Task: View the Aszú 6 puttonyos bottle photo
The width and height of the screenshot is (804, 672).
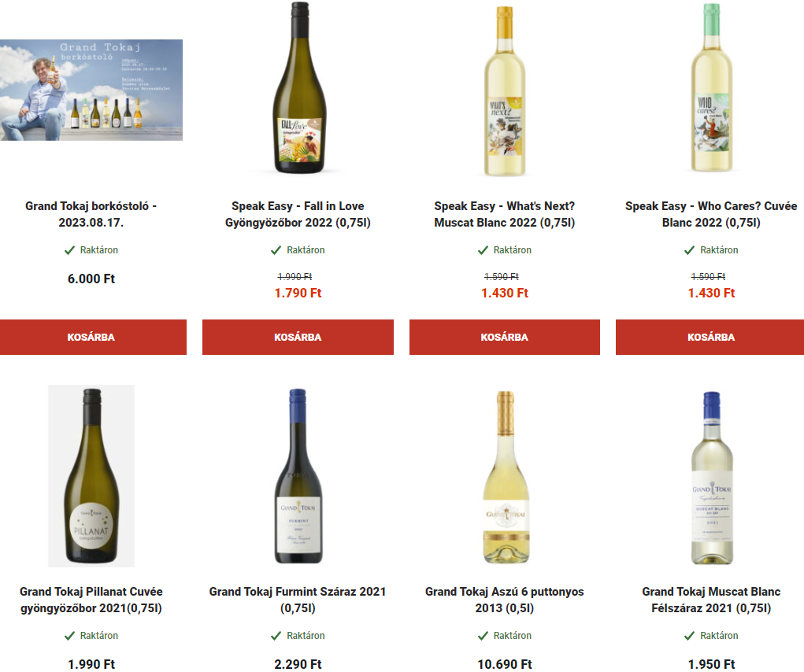Action: tap(506, 477)
